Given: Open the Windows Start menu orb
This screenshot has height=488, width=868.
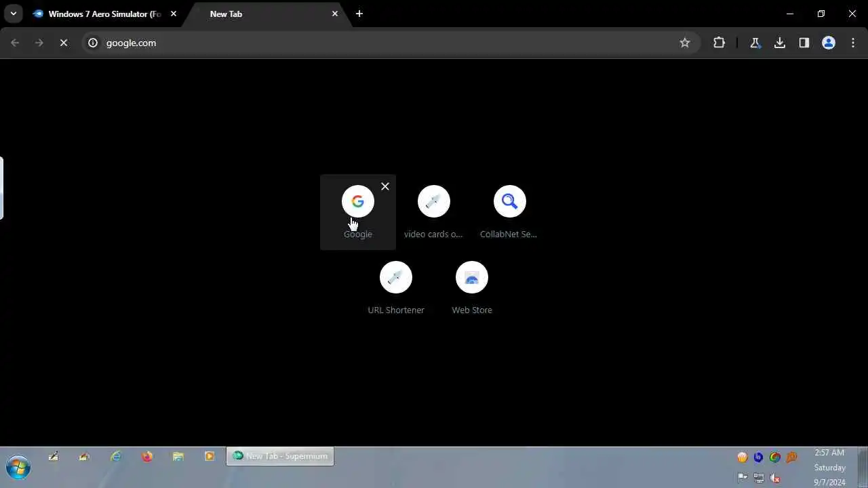Looking at the screenshot, I should click(18, 468).
